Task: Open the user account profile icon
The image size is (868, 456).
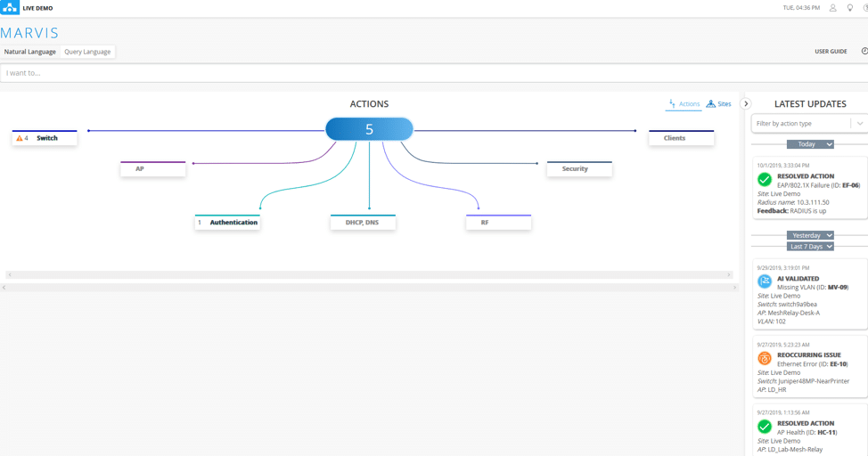Action: pos(833,8)
